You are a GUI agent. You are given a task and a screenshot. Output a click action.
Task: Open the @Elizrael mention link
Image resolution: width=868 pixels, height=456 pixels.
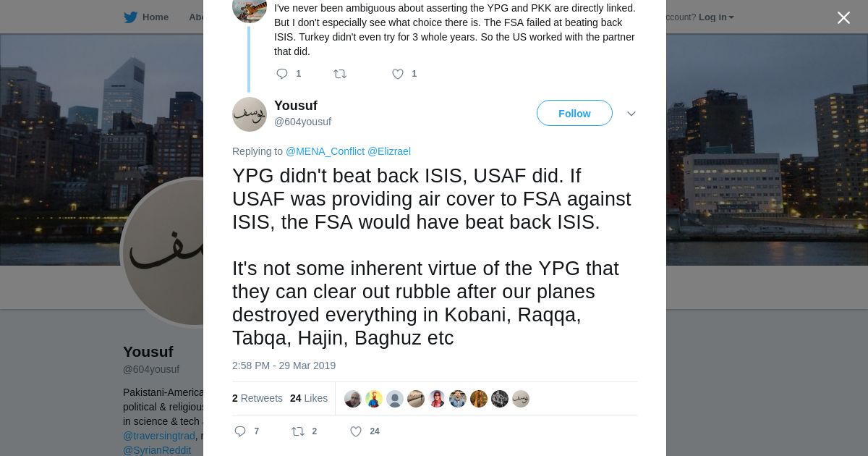coord(389,151)
